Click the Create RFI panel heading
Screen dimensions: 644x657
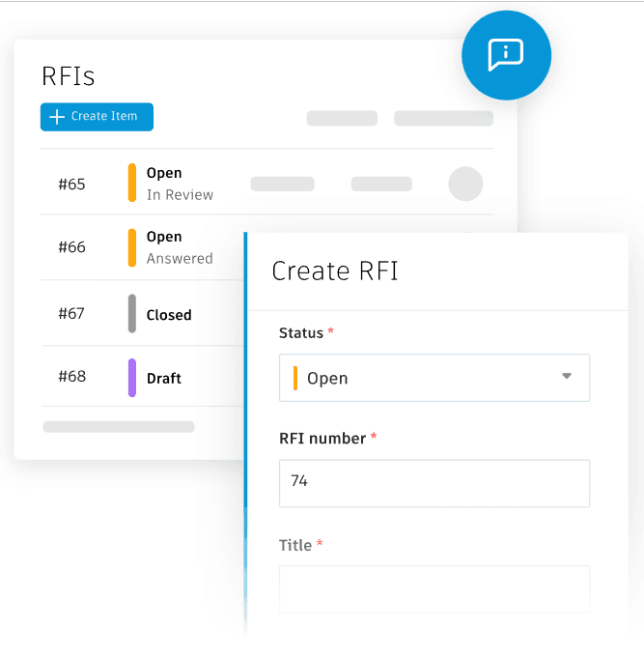(x=335, y=271)
